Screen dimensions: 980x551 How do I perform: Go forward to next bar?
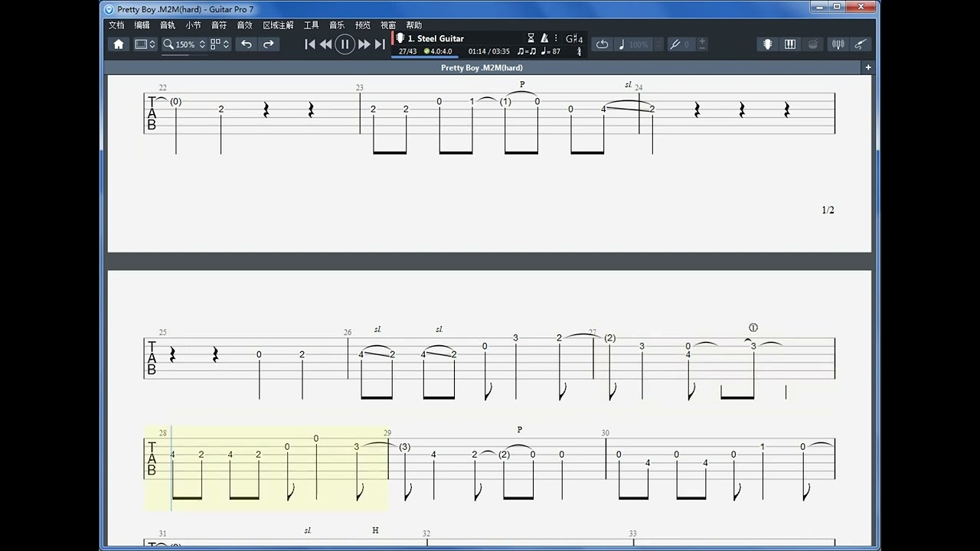click(x=364, y=44)
